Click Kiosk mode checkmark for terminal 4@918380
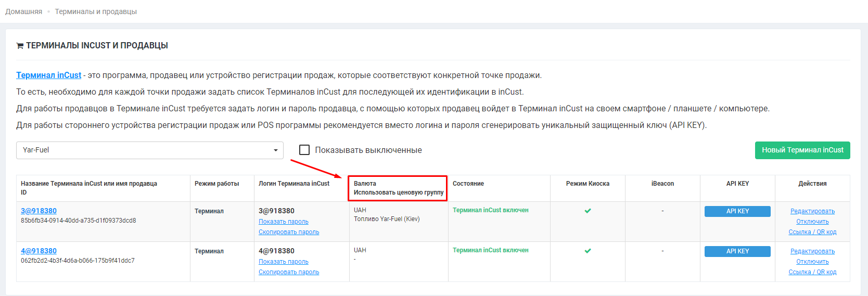This screenshot has width=868, height=296. coord(588,251)
